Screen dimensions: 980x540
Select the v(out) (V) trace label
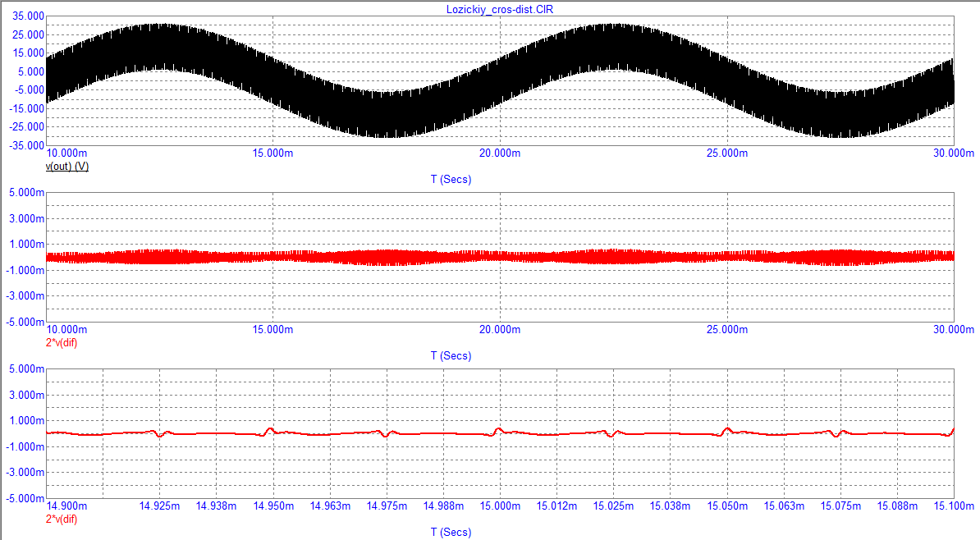pos(66,167)
